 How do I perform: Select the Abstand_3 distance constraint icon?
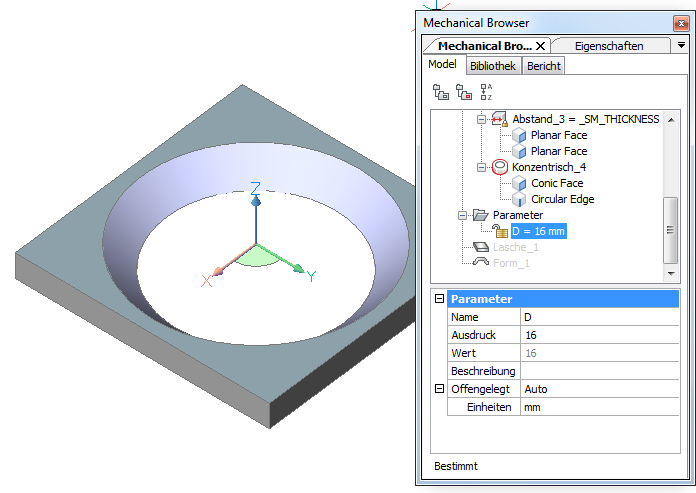pos(501,119)
